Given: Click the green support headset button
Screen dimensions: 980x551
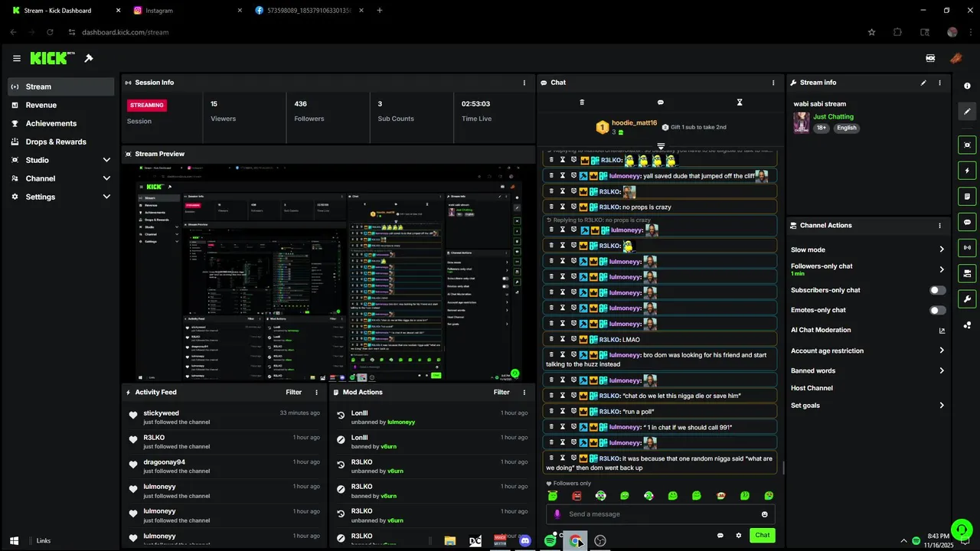Looking at the screenshot, I should click(962, 530).
